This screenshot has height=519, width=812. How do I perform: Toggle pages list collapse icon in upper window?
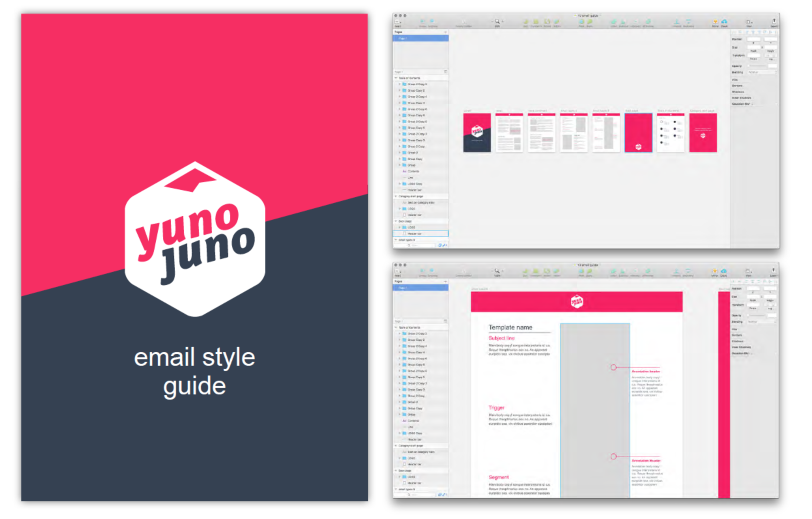coord(446,72)
